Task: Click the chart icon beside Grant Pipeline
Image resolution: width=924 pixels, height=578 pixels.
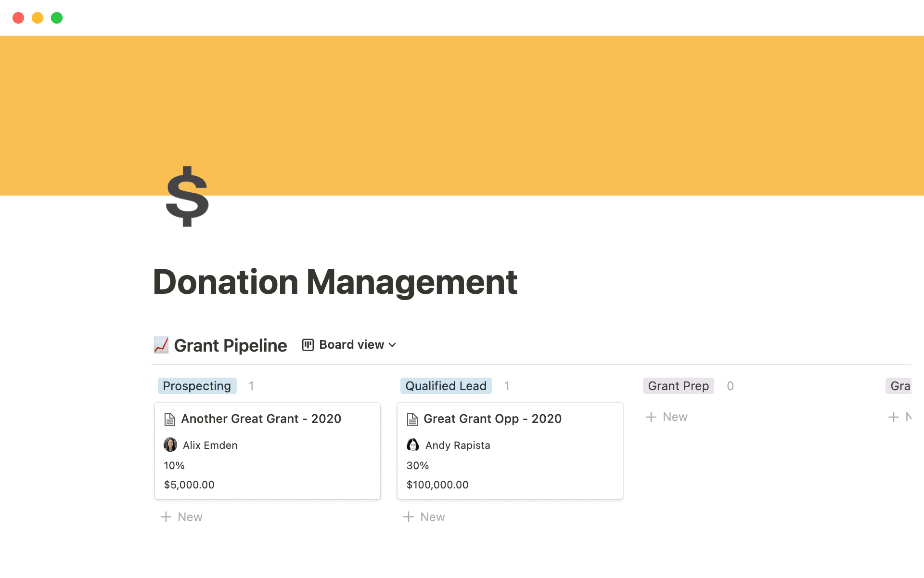Action: pyautogui.click(x=161, y=345)
